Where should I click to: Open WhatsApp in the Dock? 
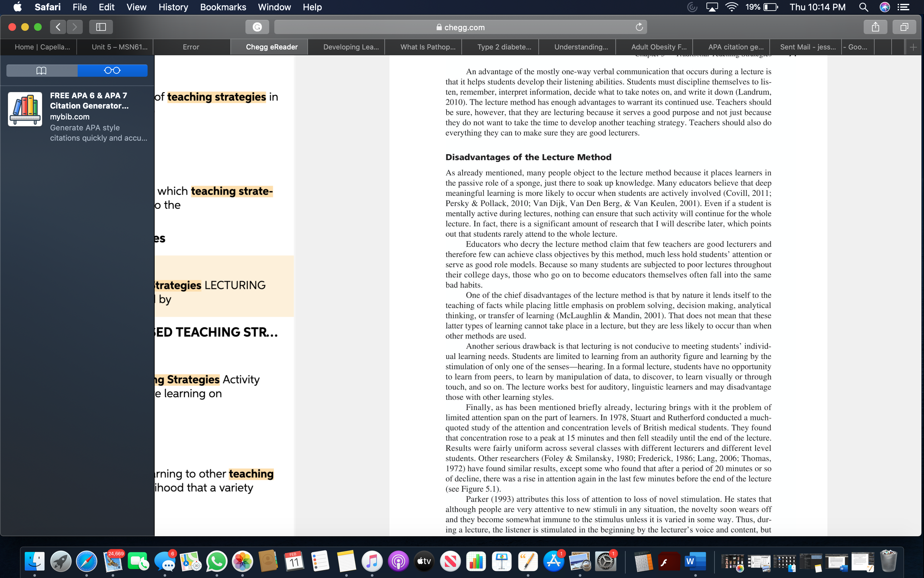(217, 561)
